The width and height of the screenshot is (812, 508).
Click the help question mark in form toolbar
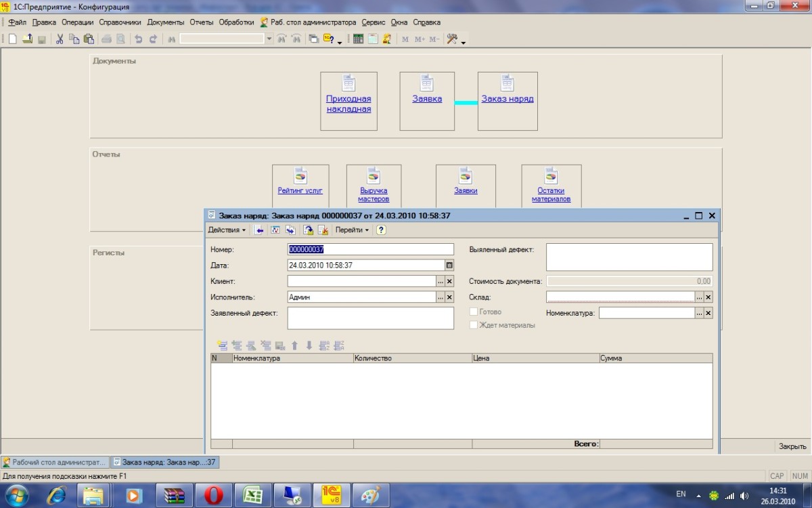[381, 230]
